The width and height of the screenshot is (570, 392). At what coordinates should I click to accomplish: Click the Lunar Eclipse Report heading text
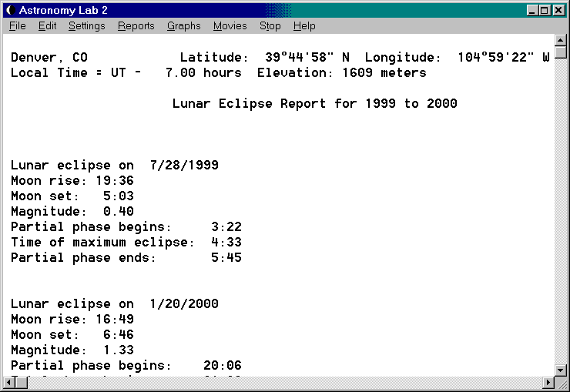click(314, 103)
